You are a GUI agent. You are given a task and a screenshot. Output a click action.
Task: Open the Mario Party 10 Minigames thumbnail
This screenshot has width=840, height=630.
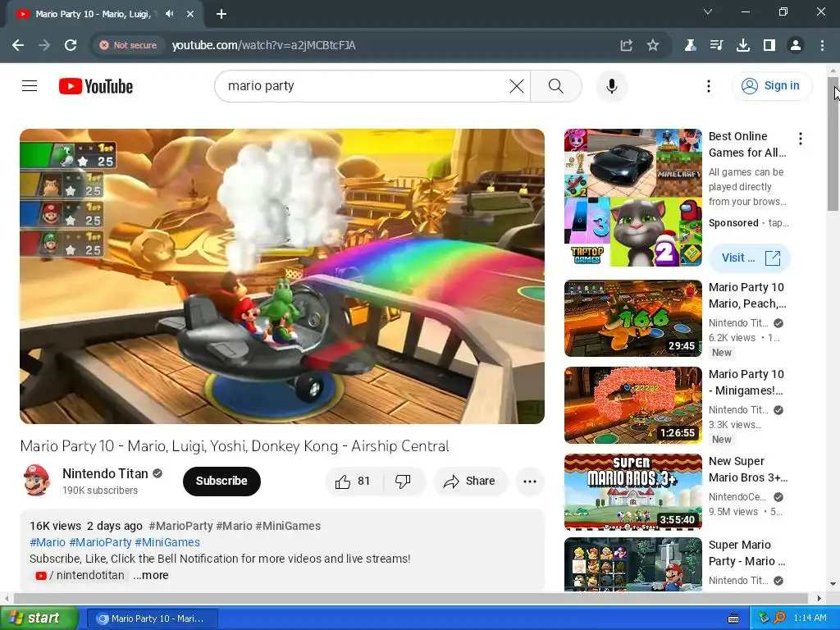pyautogui.click(x=633, y=405)
